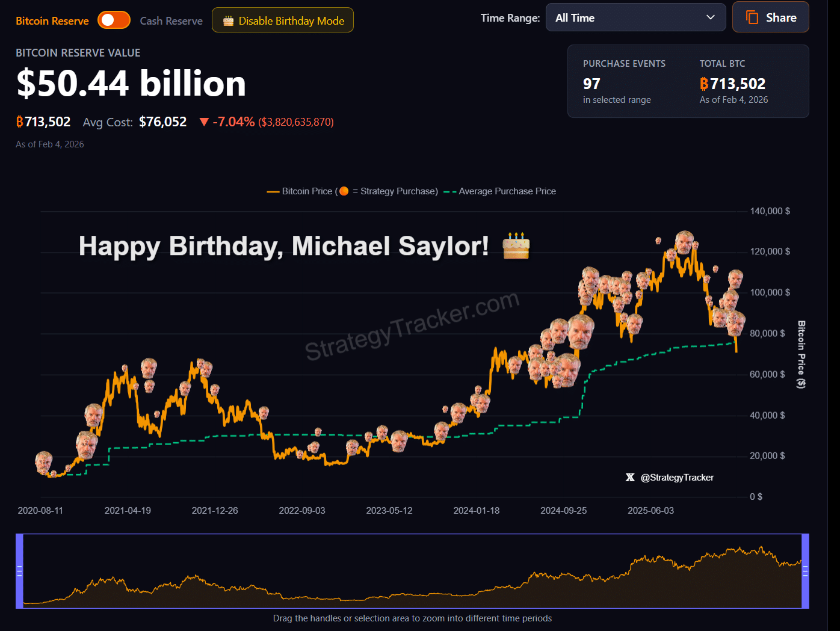Click Bitcoin symbol in the Total BTC card
This screenshot has width=840, height=631.
[704, 84]
